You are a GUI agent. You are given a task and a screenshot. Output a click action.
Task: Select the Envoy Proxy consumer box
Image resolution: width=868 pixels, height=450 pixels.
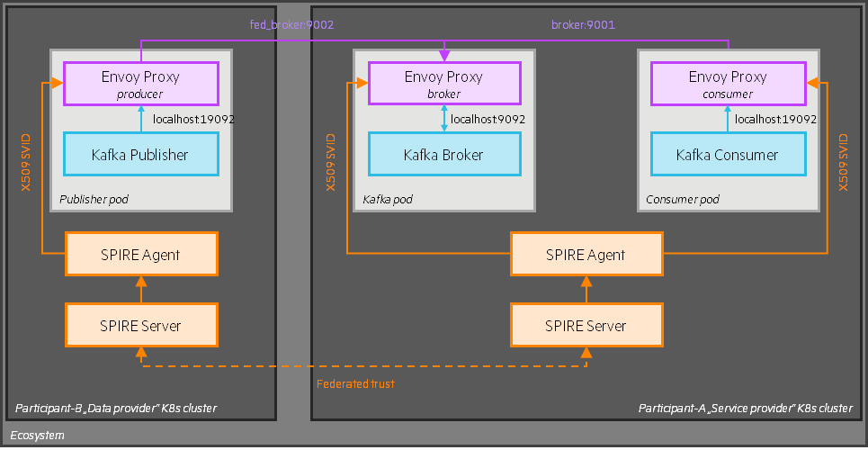[728, 83]
